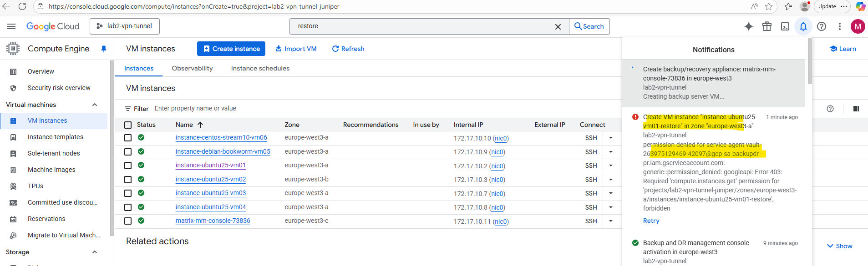The width and height of the screenshot is (868, 266).
Task: Switch to the Observability tab
Action: coord(192,68)
